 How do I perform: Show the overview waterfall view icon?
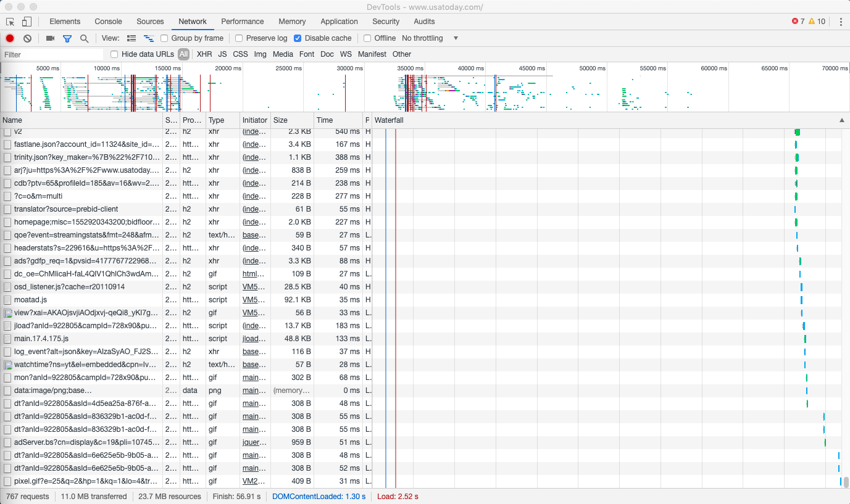[148, 38]
